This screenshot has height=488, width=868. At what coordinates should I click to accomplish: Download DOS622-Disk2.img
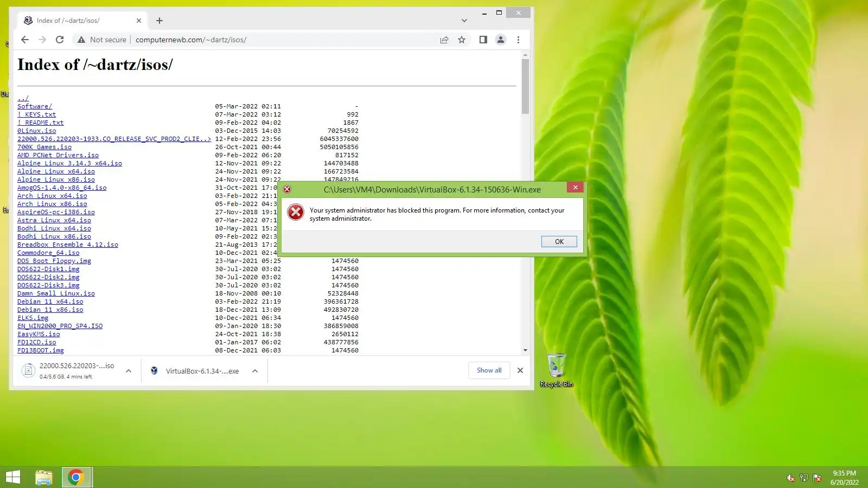tap(48, 277)
